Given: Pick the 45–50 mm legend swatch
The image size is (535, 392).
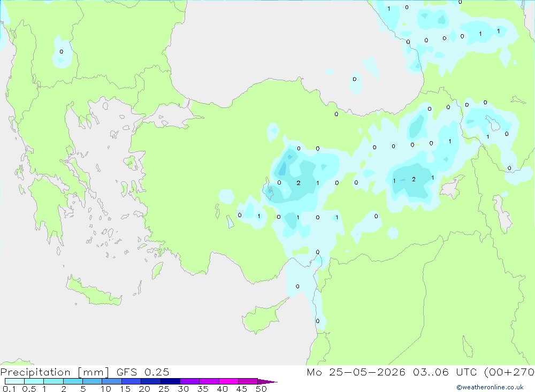Looking at the screenshot, I should coord(248,381).
